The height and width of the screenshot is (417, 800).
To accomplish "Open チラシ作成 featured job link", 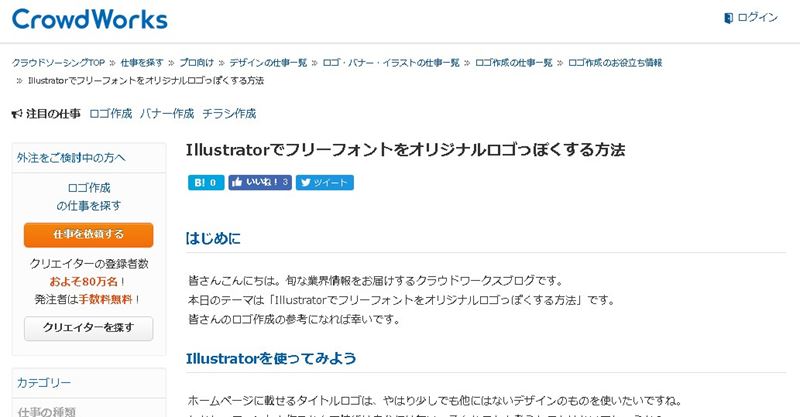I will (229, 114).
